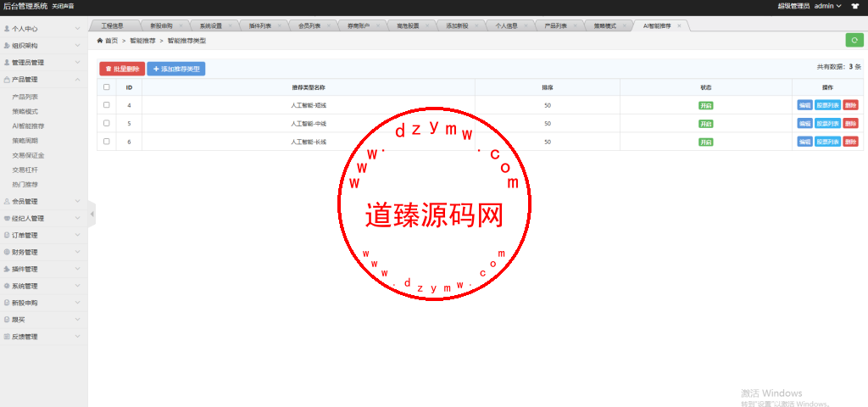Tick the checkbox for row ID 6

pos(106,142)
